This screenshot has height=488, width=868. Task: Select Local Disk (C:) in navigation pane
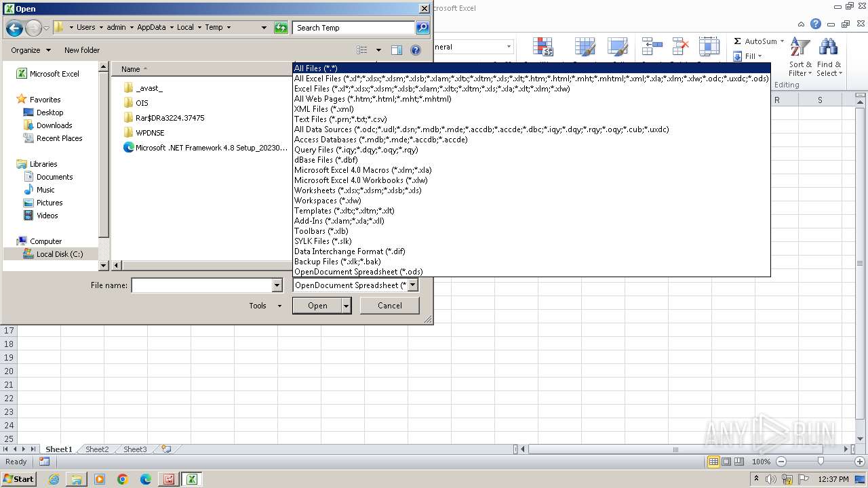(60, 254)
